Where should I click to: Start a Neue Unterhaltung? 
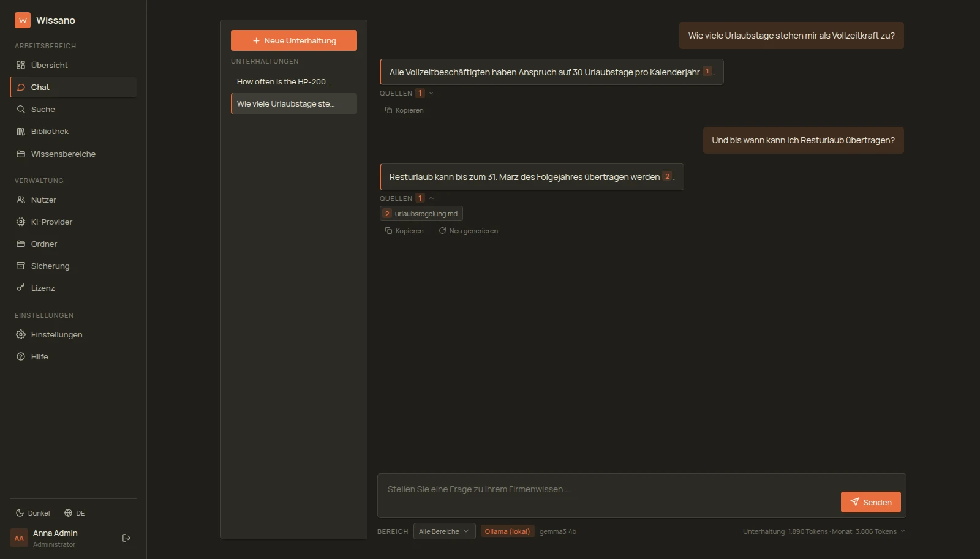pyautogui.click(x=294, y=40)
